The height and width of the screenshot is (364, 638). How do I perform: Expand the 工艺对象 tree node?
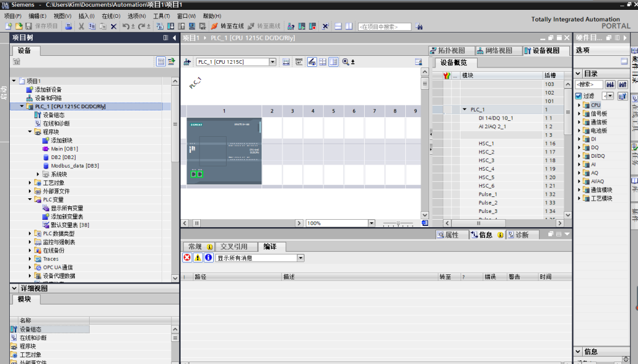click(x=29, y=182)
